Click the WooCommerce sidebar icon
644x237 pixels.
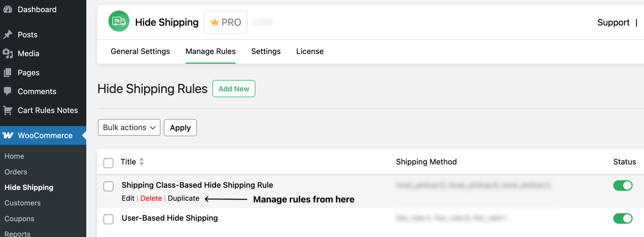pos(8,135)
